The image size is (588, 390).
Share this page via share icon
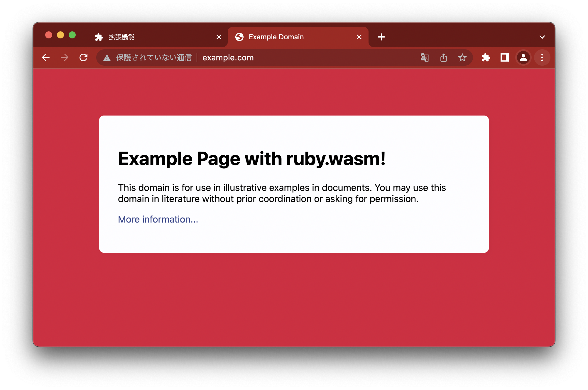pyautogui.click(x=444, y=57)
